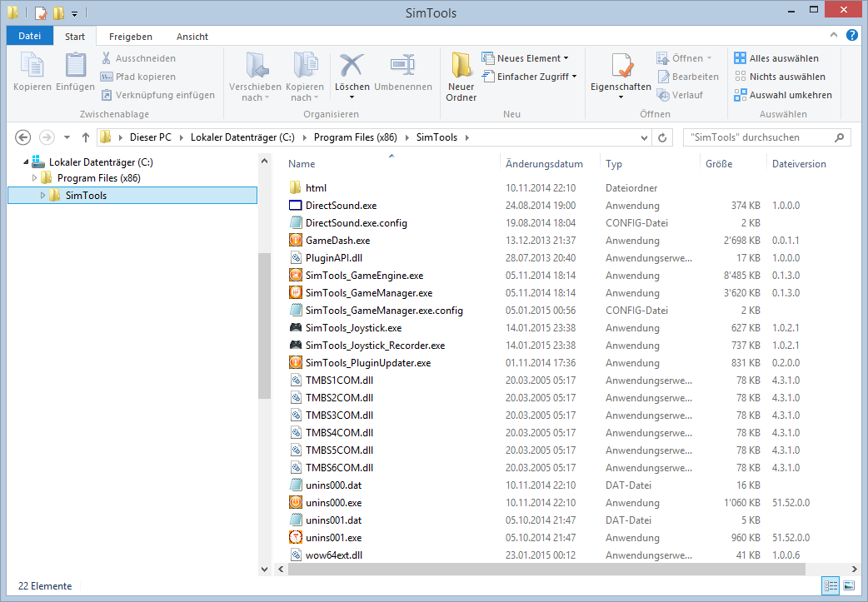Click the Einfügen clipboard icon
Viewport: 868px width, 602px height.
[x=75, y=65]
